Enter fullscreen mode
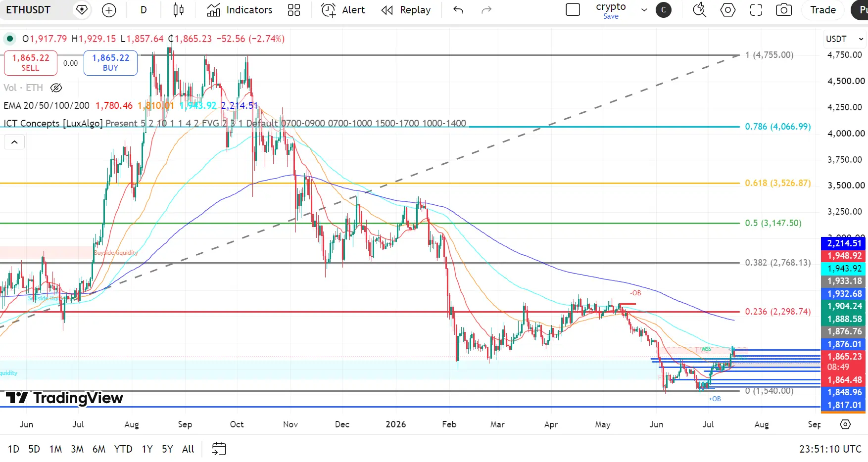Screen dimensions: 868x462 pos(756,10)
